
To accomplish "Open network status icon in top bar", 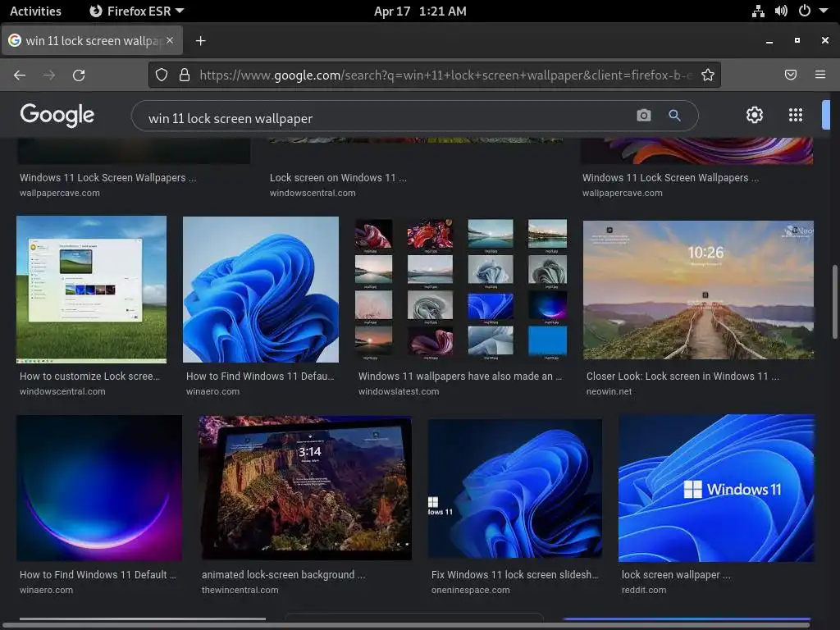I will tap(758, 11).
